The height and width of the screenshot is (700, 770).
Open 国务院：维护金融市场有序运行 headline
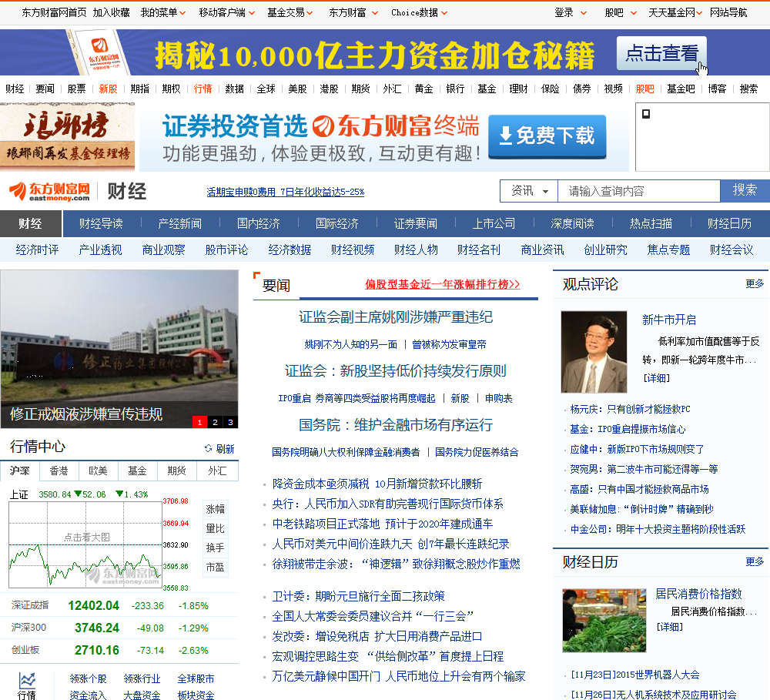tap(396, 425)
